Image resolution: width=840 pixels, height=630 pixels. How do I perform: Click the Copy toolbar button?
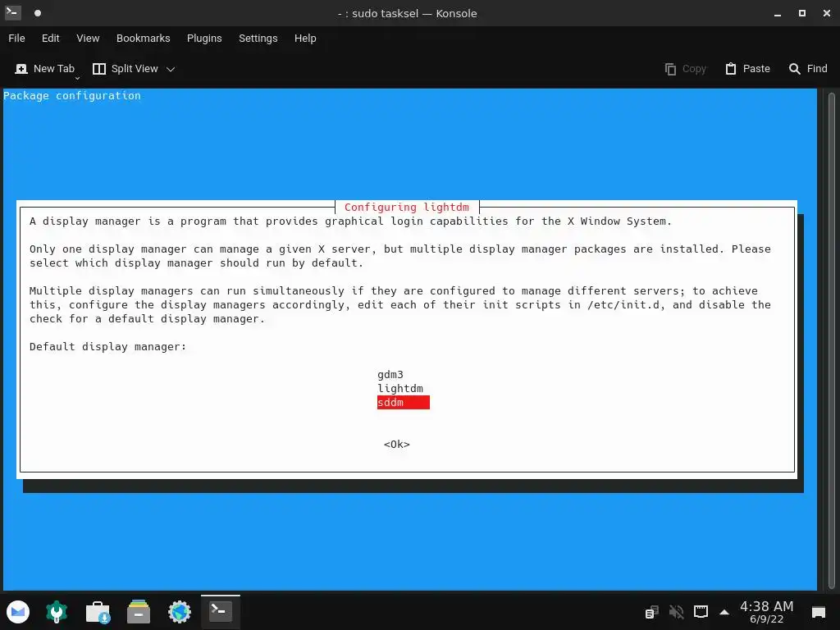tap(686, 69)
